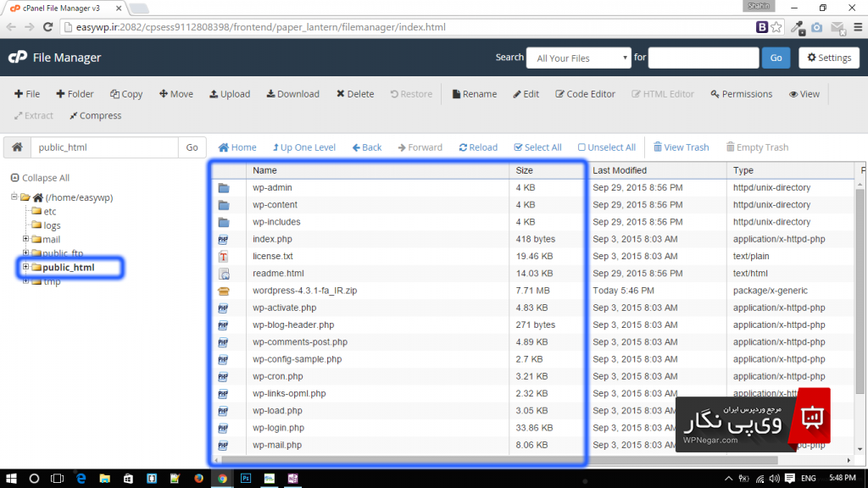Click HTML icon of readme.html row
Viewport: 868px width, 488px height.
(x=224, y=274)
